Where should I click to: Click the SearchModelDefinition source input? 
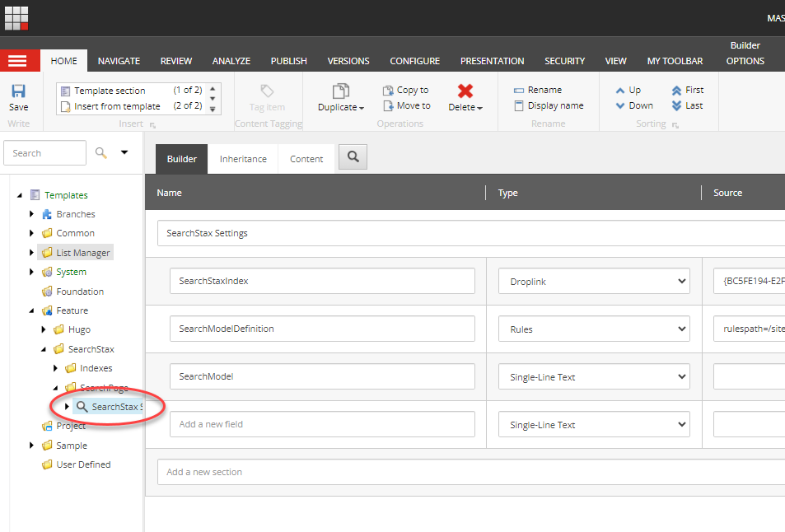point(749,329)
